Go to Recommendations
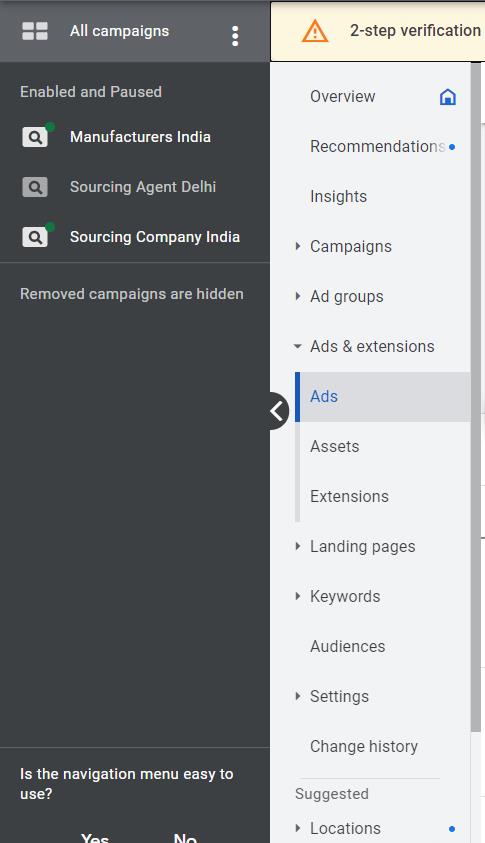485x843 pixels. (x=377, y=146)
